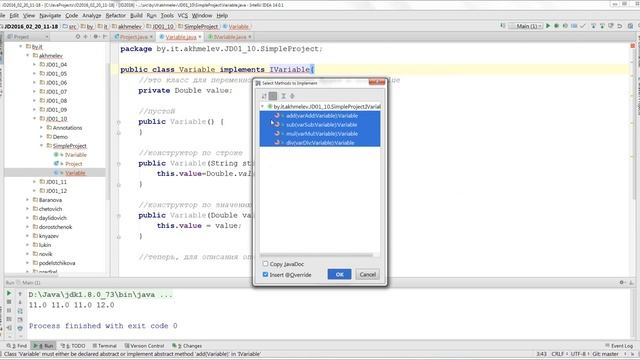Click Cancel in Select Methods dialog
The height and width of the screenshot is (360, 640).
[x=367, y=274]
